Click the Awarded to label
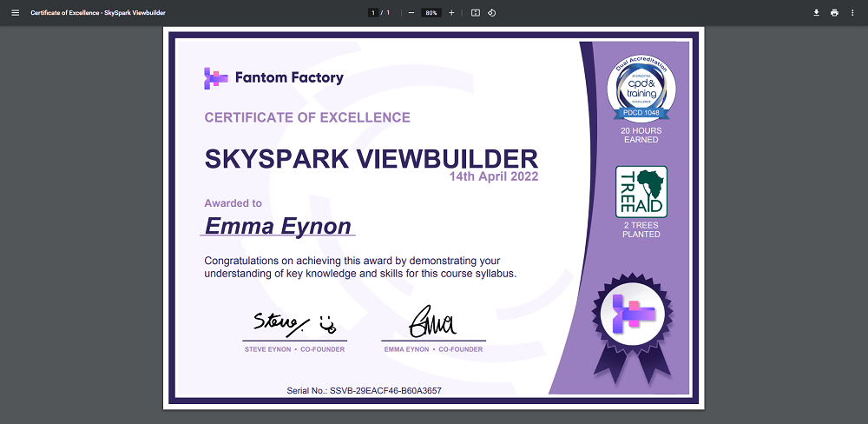This screenshot has width=868, height=424. tap(233, 203)
